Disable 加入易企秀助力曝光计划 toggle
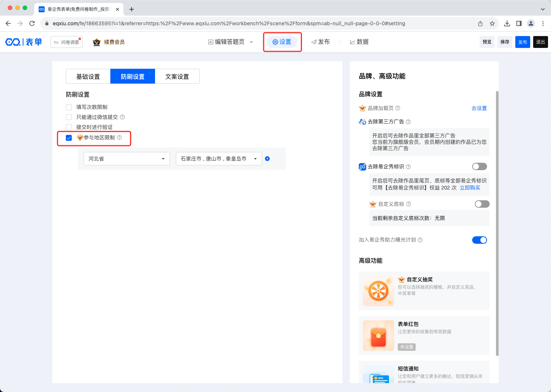 click(x=479, y=240)
